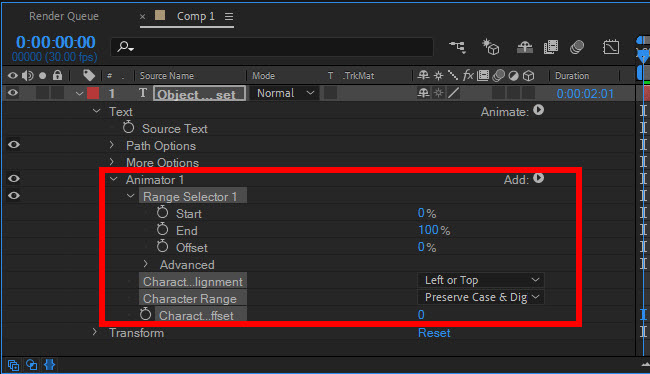Image resolution: width=650 pixels, height=374 pixels.
Task: Open the Normal blending mode dropdown
Action: tap(285, 93)
